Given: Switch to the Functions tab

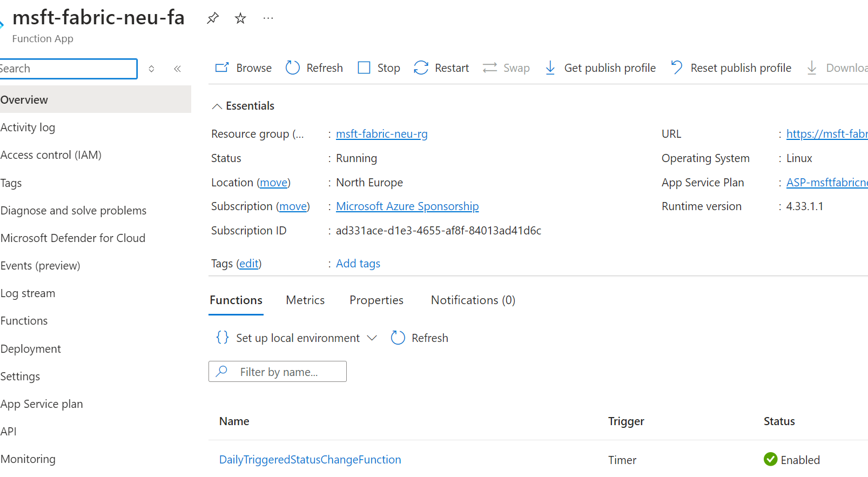Looking at the screenshot, I should tap(236, 300).
